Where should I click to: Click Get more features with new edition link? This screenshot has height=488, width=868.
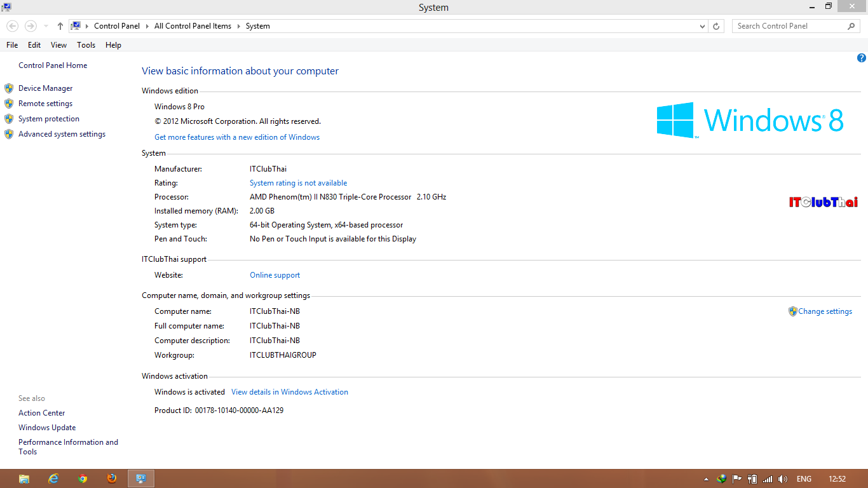tap(237, 137)
